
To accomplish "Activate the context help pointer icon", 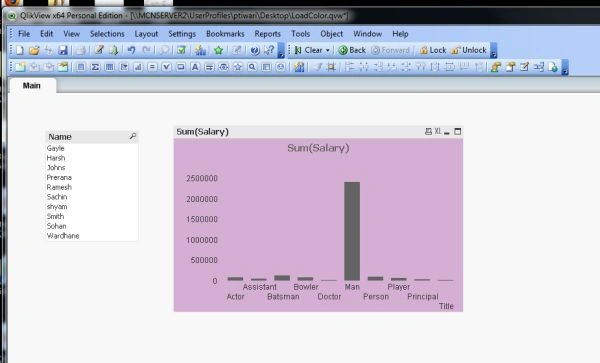I will pyautogui.click(x=269, y=50).
